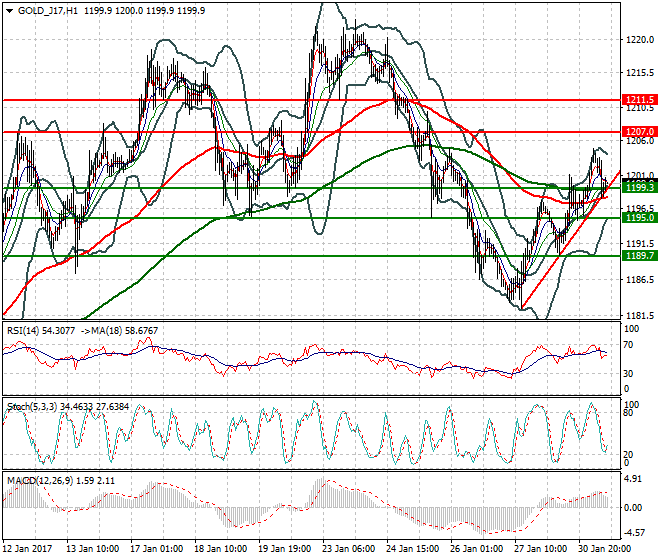This screenshot has width=660, height=560.
Task: Select the 27 Jan 10:00 time axis label
Action: pos(540,549)
